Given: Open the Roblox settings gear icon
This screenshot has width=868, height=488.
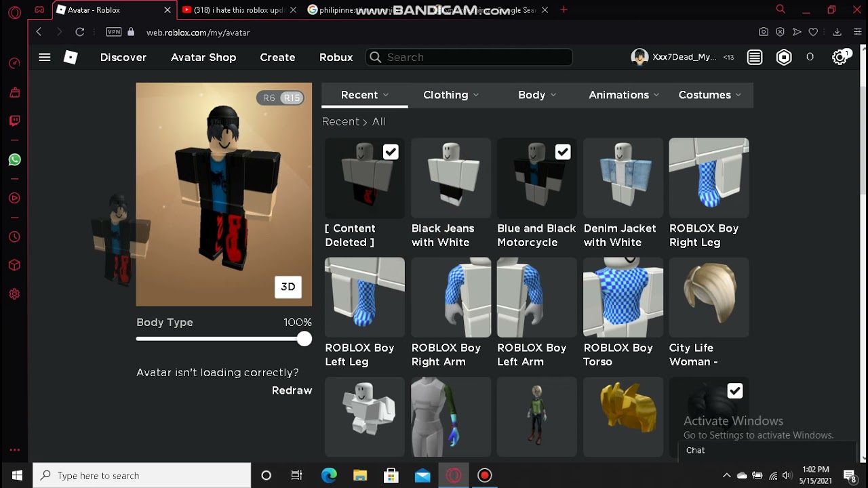Looking at the screenshot, I should pos(840,58).
